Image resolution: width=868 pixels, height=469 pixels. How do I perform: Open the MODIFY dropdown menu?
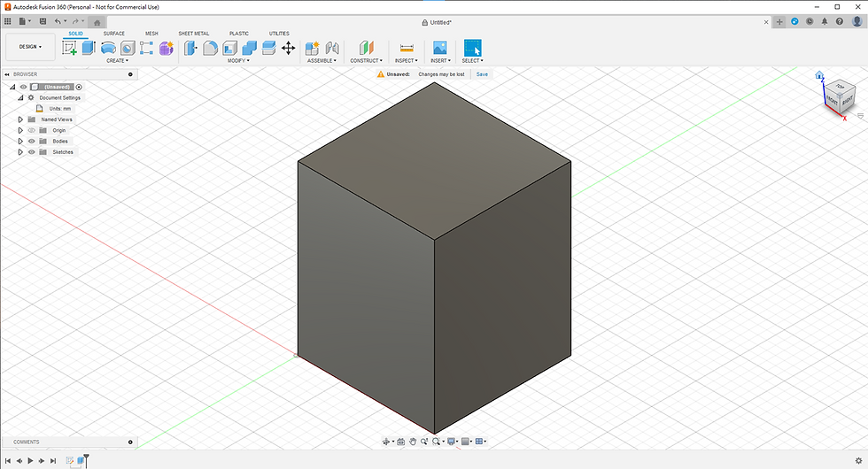coord(238,61)
